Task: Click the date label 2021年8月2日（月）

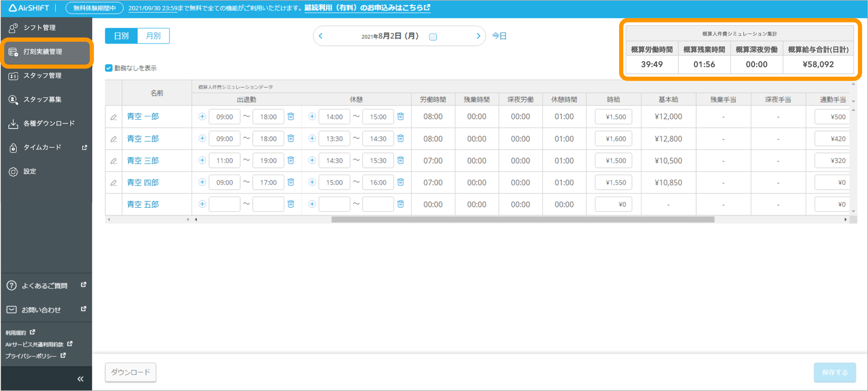Action: tap(390, 36)
